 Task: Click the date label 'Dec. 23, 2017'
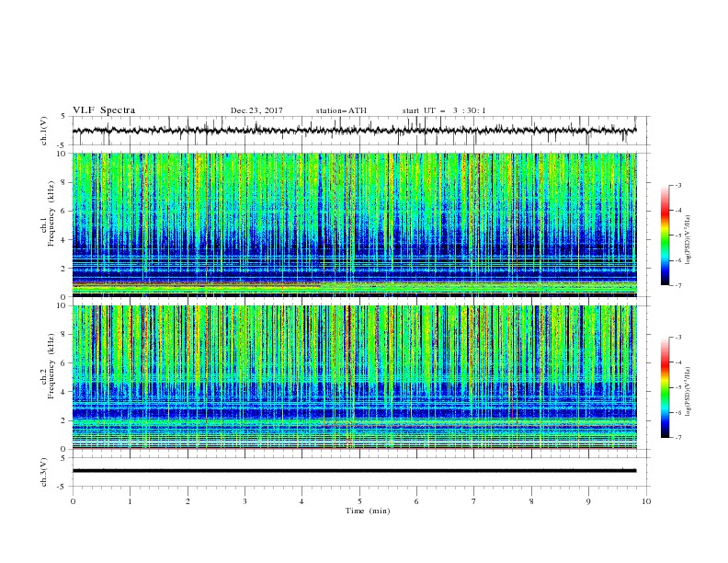256,110
